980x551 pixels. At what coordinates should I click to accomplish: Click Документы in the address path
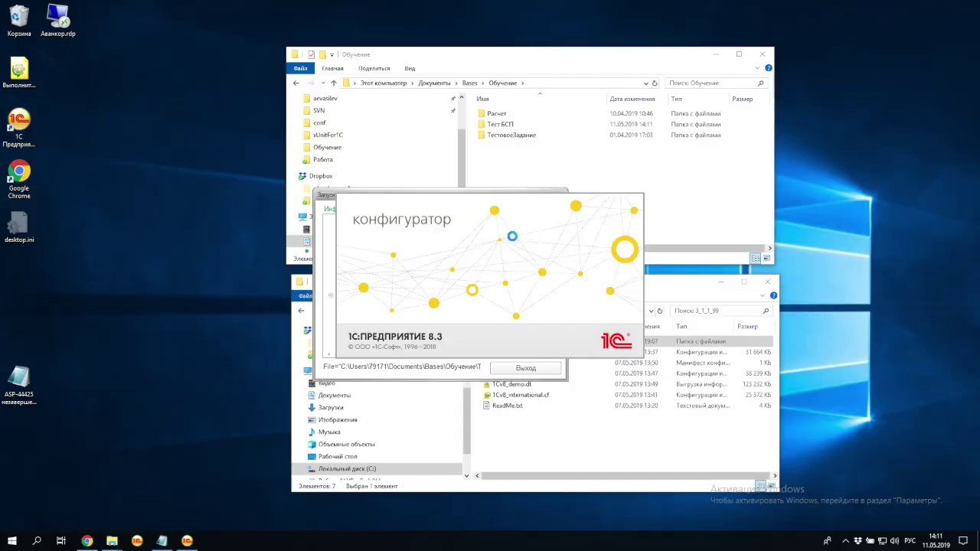(434, 83)
